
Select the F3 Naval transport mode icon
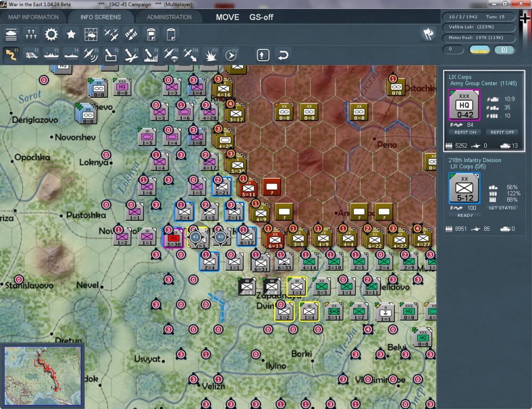51,55
